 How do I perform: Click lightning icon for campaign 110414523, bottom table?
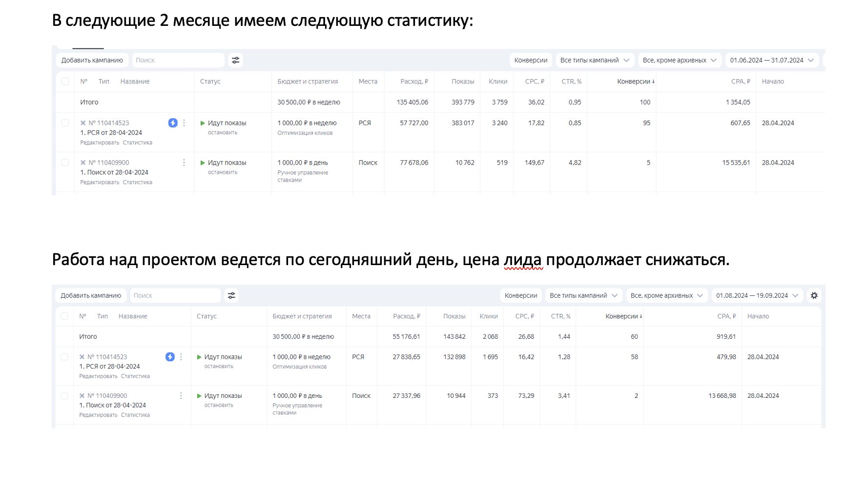(170, 357)
